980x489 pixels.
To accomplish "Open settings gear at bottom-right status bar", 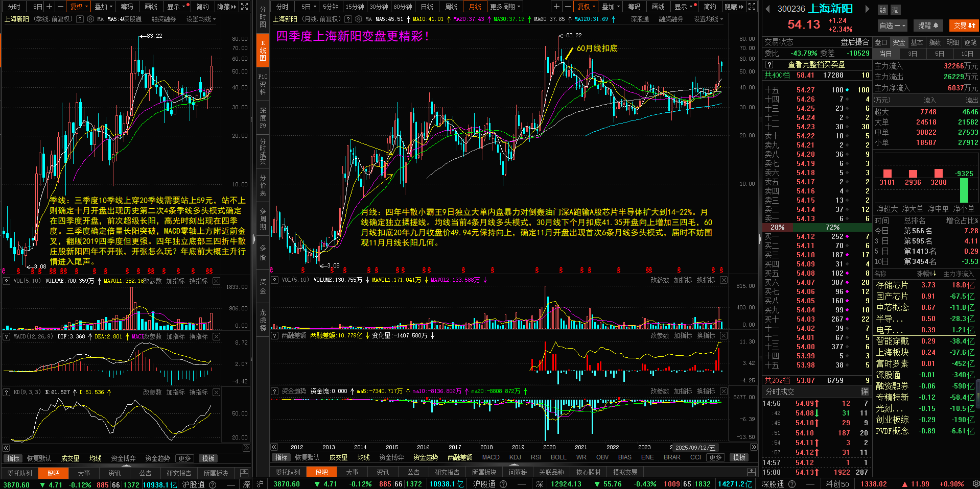I will tap(975, 484).
